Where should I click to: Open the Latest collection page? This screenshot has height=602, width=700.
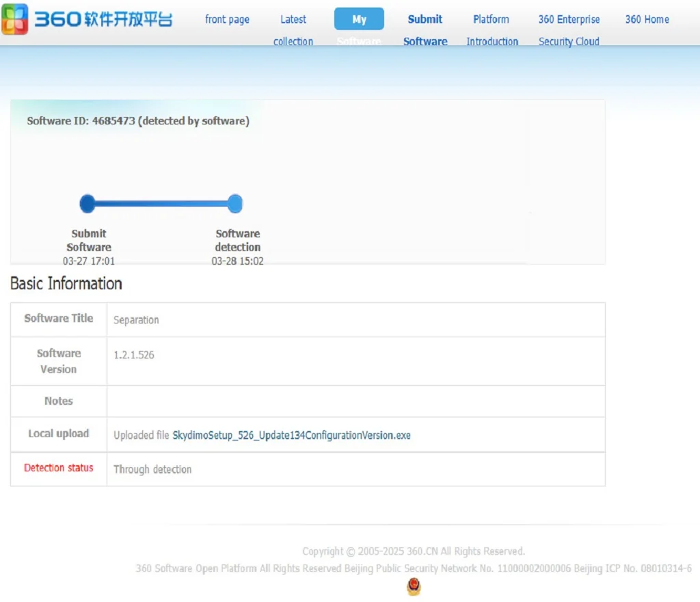click(x=293, y=30)
